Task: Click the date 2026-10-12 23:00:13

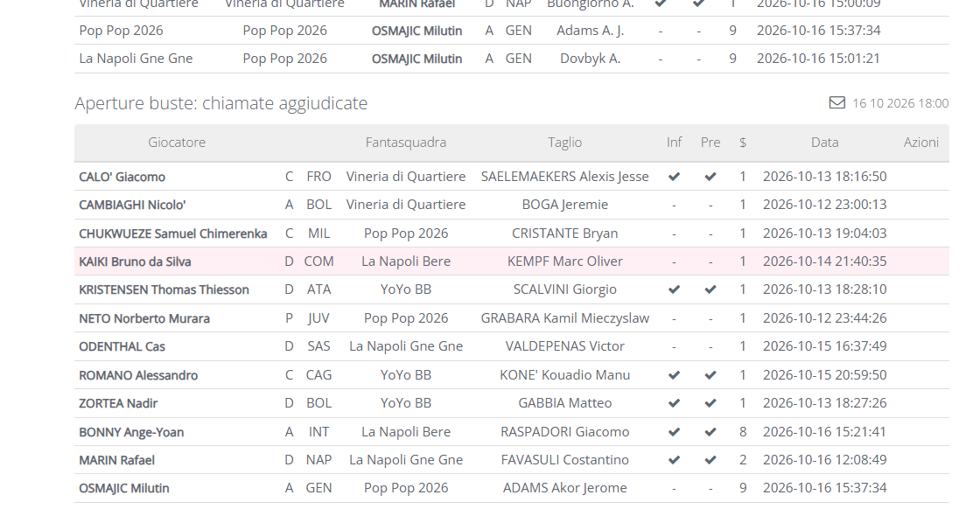Action: (825, 205)
